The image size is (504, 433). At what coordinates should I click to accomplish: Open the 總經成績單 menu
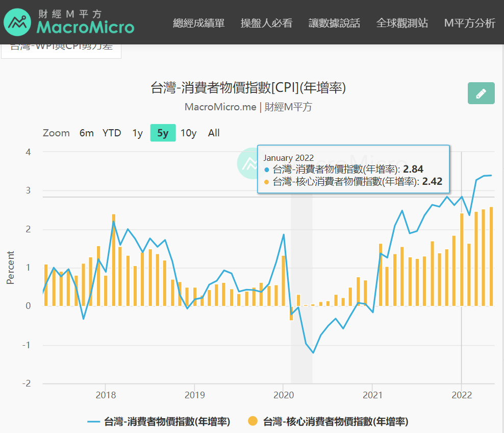[x=198, y=23]
